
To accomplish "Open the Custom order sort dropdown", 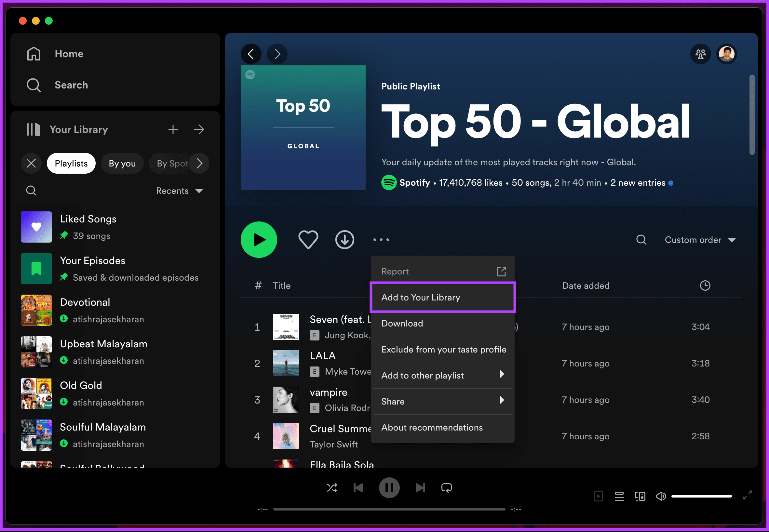I will click(700, 240).
